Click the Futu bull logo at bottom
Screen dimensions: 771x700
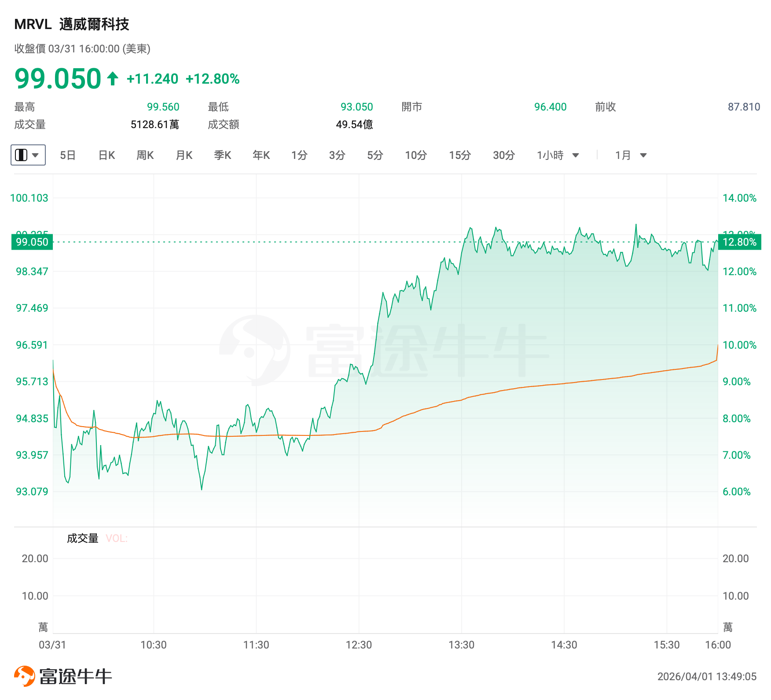pos(25,676)
